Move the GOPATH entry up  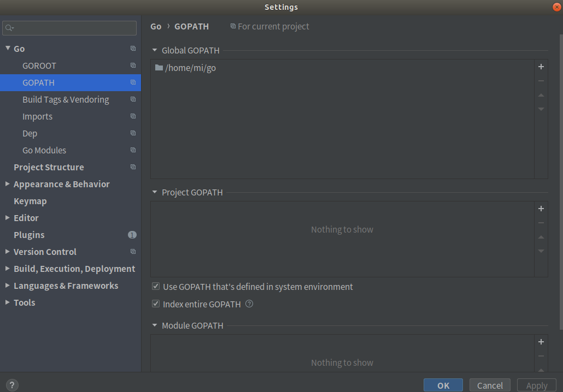pos(541,95)
